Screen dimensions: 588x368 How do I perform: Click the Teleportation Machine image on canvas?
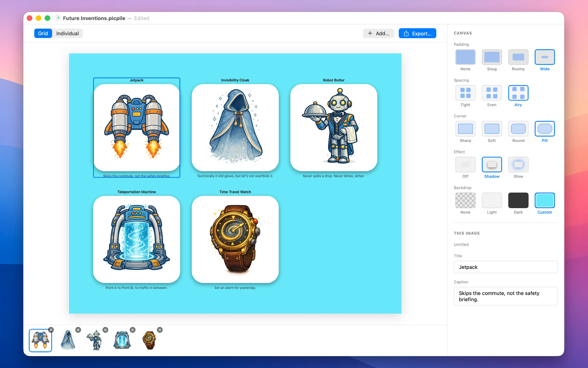point(137,239)
